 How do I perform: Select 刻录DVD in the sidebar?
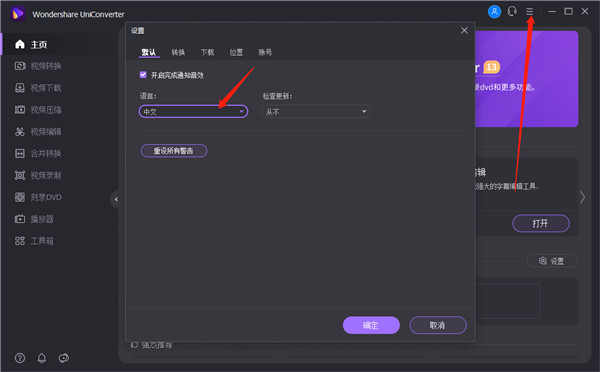pos(38,197)
